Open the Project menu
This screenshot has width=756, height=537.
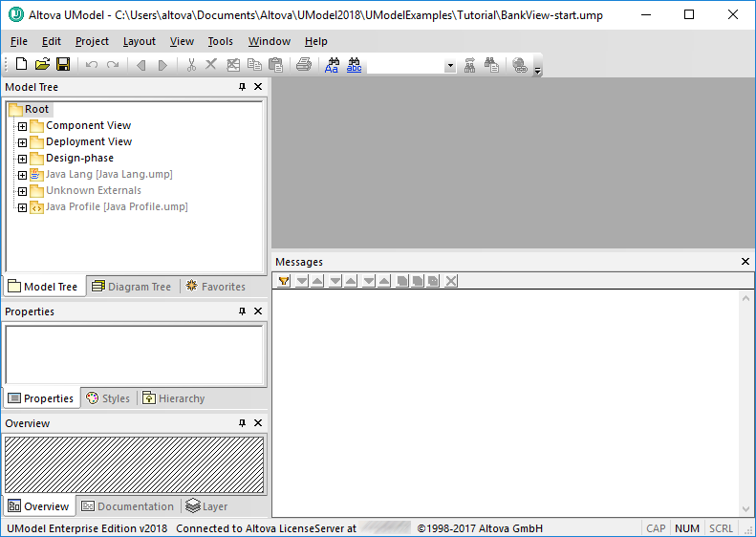(92, 41)
